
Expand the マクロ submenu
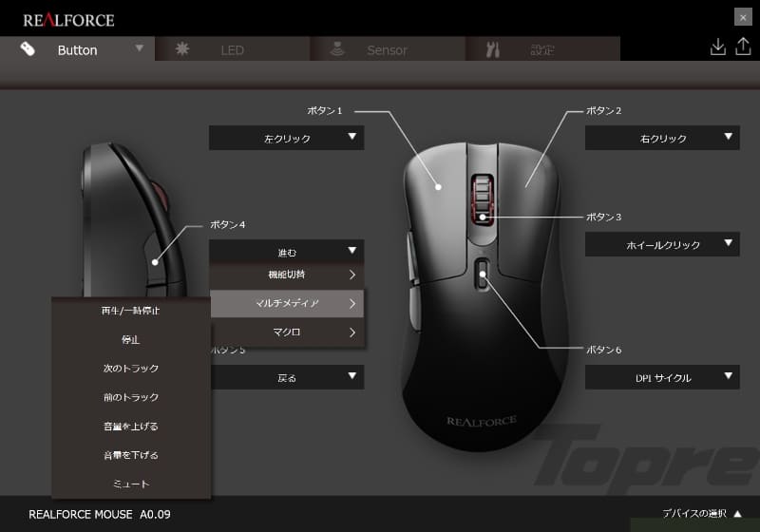287,332
